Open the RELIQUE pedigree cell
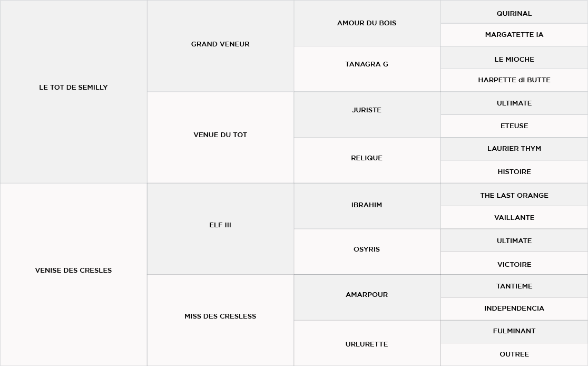588x366 pixels. (367, 158)
